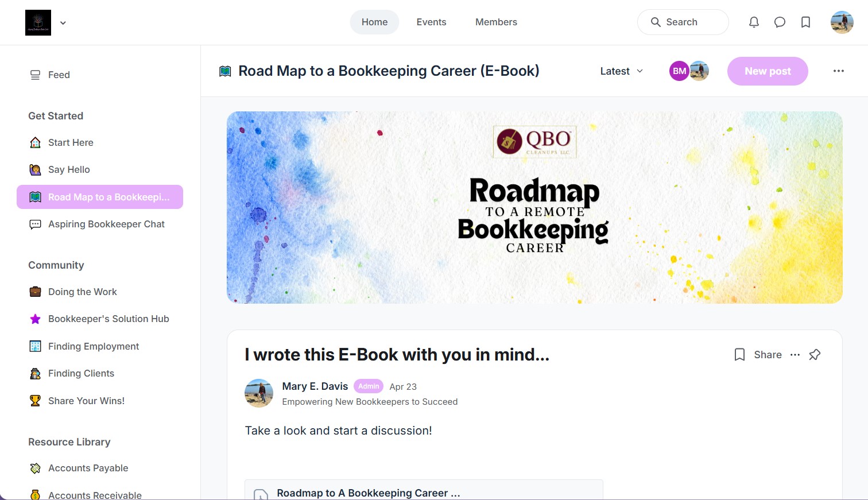Open the notifications bell icon
The image size is (868, 500).
[x=754, y=22]
